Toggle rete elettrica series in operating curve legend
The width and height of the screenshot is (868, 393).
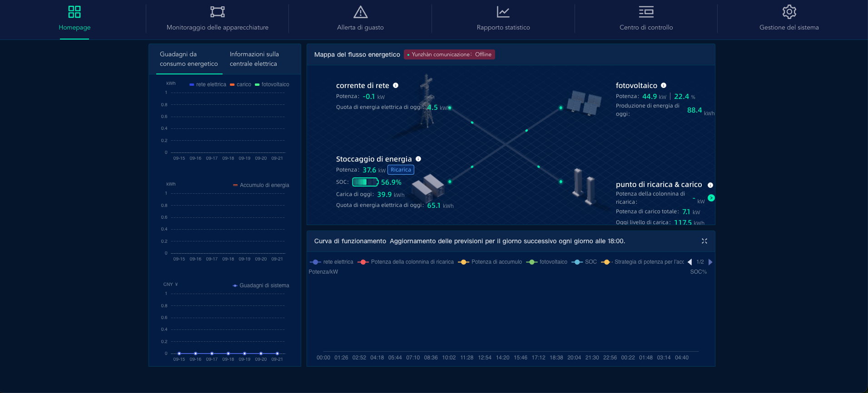332,262
